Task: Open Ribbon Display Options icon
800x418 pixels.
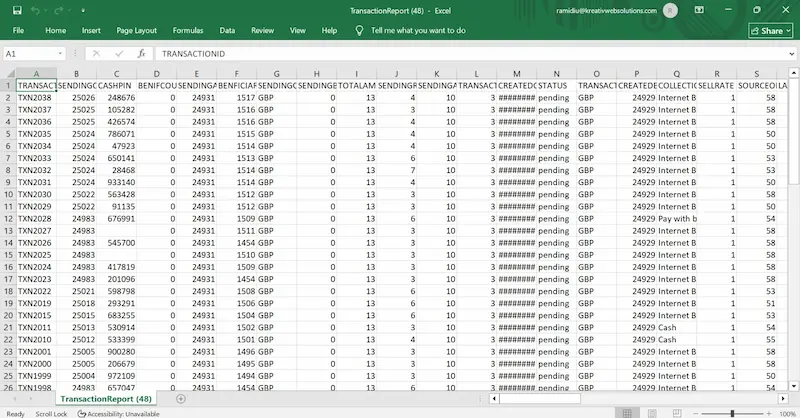Action: pyautogui.click(x=701, y=11)
